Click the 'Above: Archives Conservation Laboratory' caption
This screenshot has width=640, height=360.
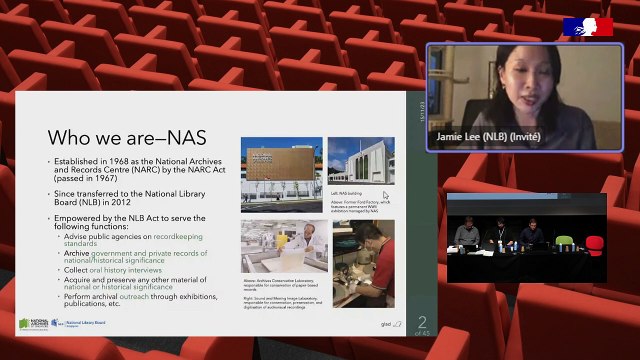pos(281,285)
